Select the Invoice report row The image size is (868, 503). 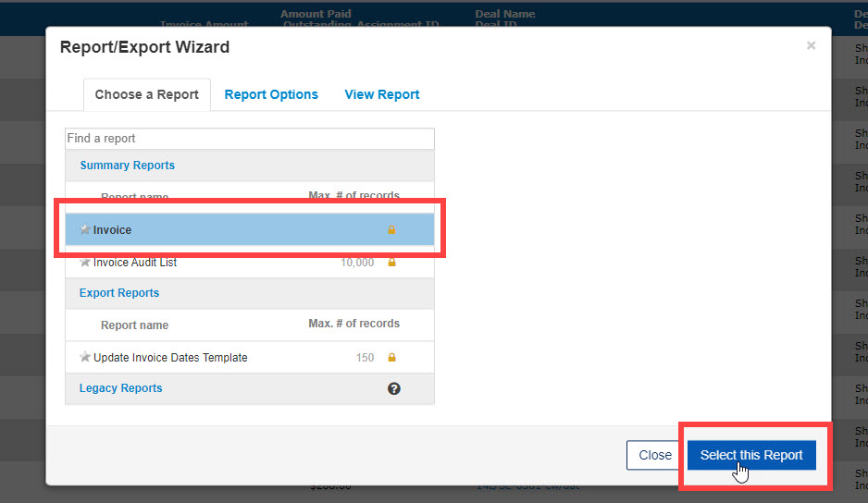(x=231, y=230)
